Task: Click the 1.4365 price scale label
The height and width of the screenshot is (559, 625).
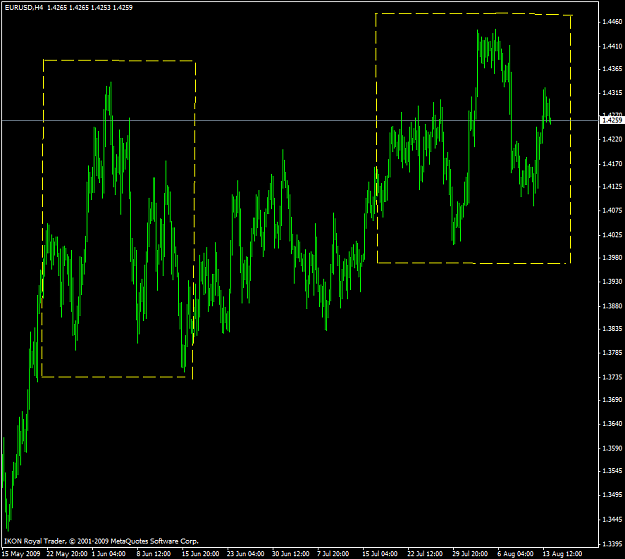Action: (x=612, y=69)
